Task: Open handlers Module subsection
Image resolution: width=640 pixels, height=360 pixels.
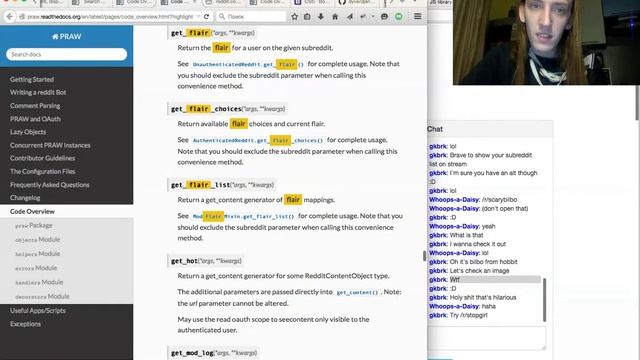Action: 39,282
